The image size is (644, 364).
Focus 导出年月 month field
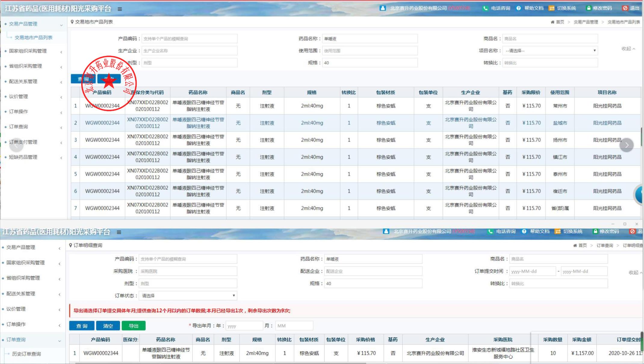pyautogui.click(x=294, y=326)
